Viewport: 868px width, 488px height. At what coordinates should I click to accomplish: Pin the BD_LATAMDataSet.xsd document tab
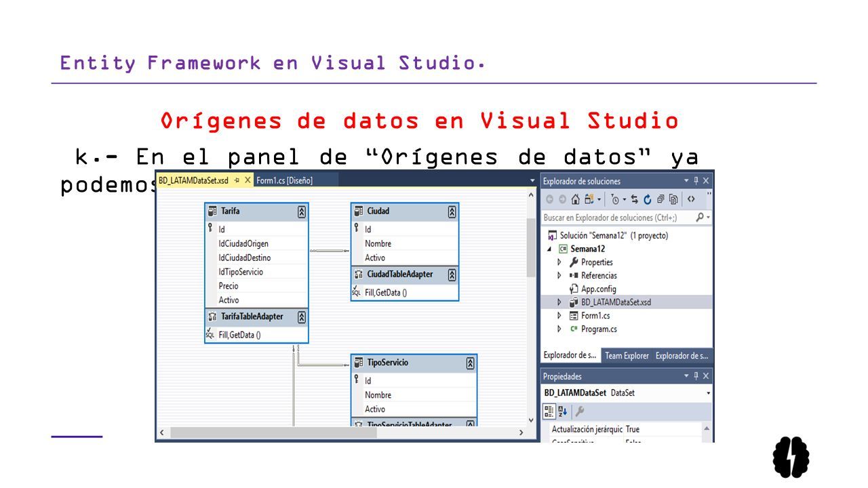coord(237,180)
